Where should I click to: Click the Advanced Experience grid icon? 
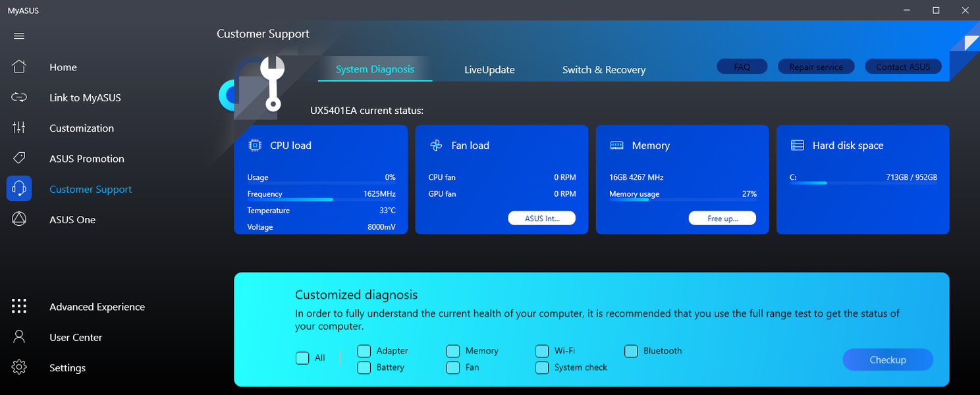[x=19, y=306]
